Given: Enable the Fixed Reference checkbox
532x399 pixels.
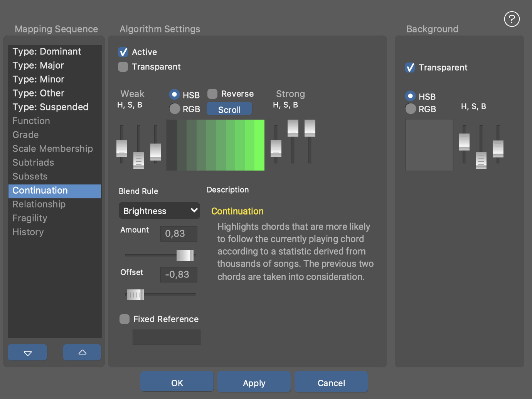Looking at the screenshot, I should click(125, 319).
